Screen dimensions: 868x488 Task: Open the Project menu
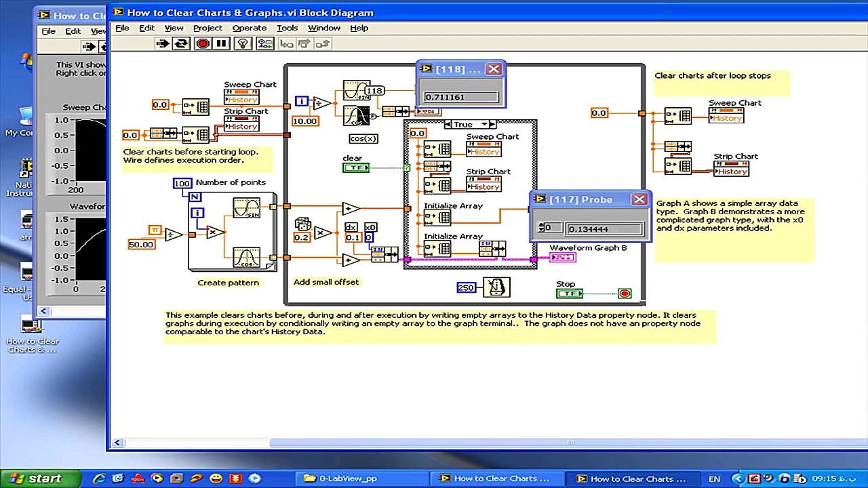[208, 28]
